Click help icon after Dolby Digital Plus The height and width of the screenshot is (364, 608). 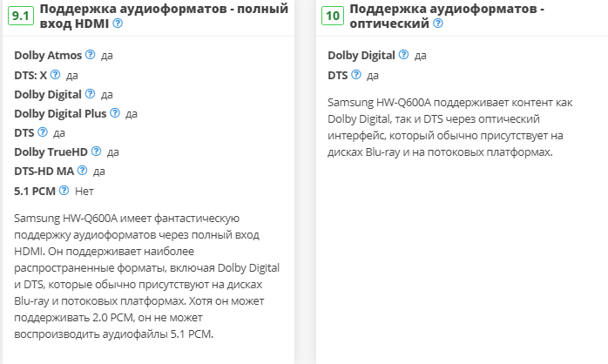tap(114, 113)
